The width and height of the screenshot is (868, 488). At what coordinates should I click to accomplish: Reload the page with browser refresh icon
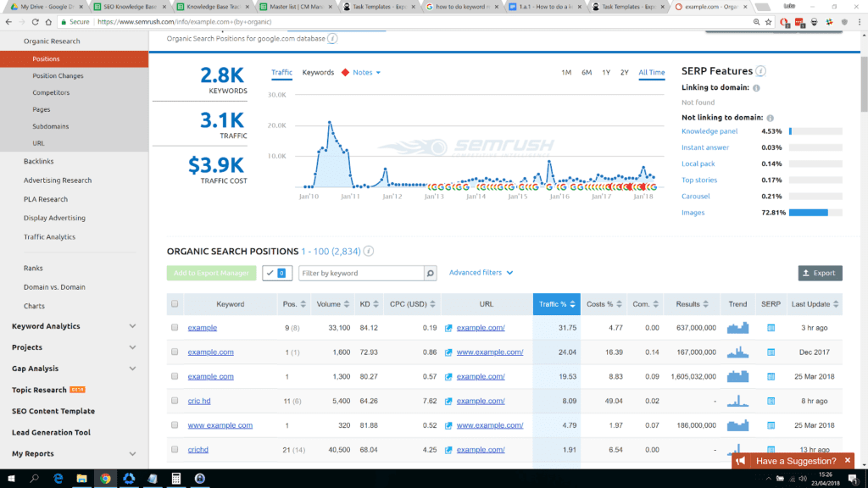(35, 22)
